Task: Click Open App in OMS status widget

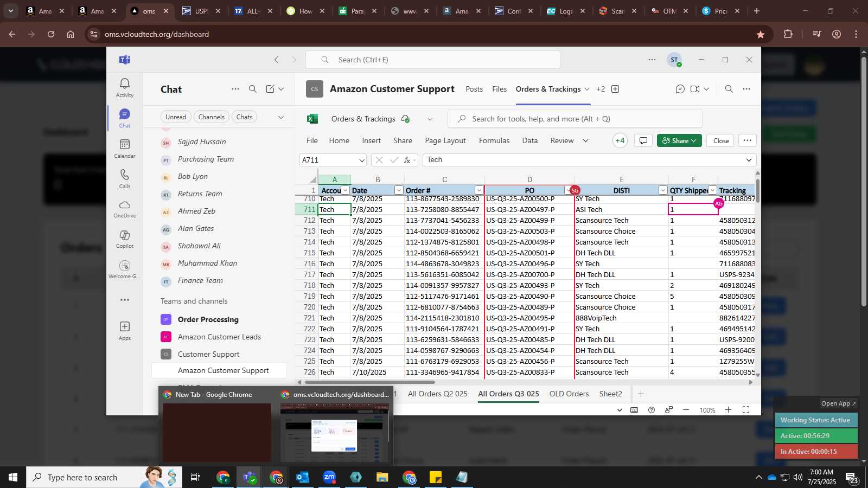Action: (838, 403)
